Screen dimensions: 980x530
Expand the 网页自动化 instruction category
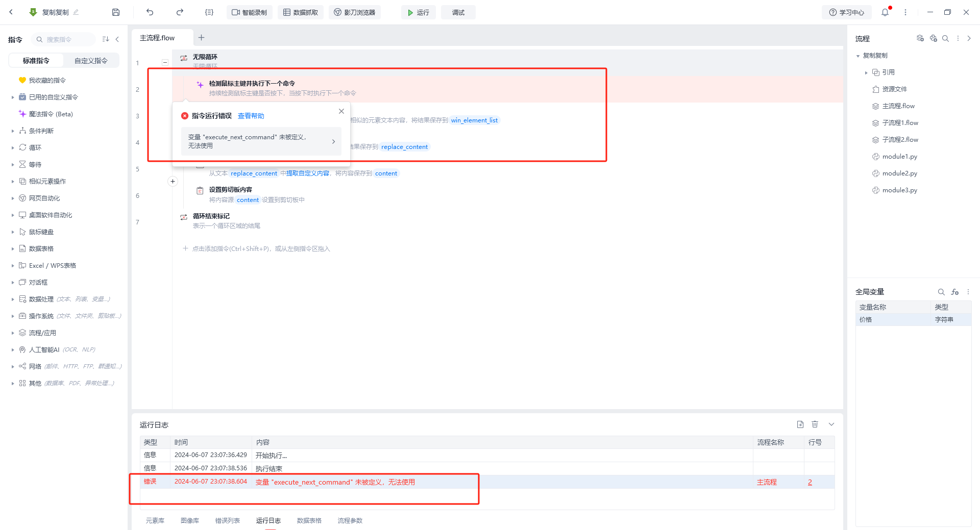click(13, 198)
